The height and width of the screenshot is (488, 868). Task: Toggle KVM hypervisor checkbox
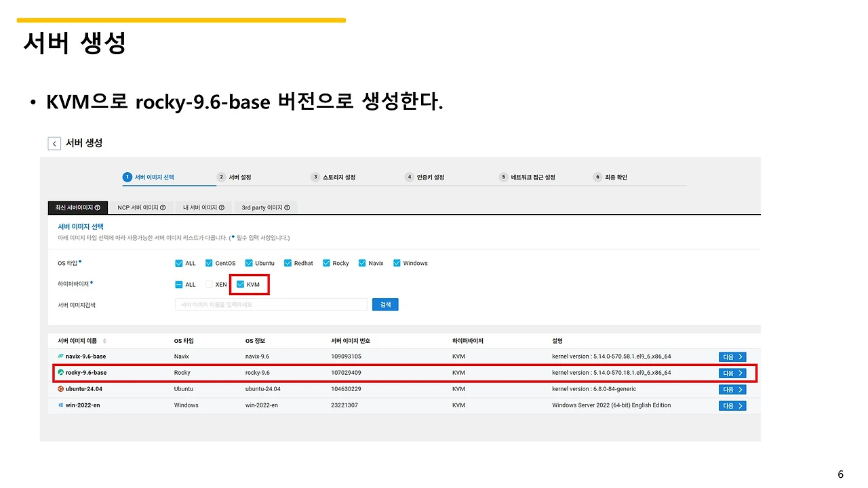[240, 285]
